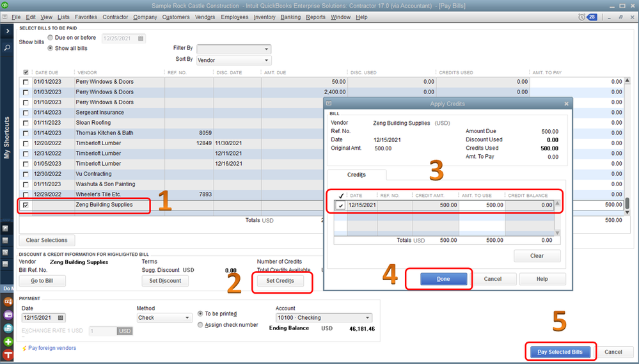Check the Sergeant Insurance bill checkbox
Image resolution: width=639 pixels, height=364 pixels.
click(x=26, y=113)
